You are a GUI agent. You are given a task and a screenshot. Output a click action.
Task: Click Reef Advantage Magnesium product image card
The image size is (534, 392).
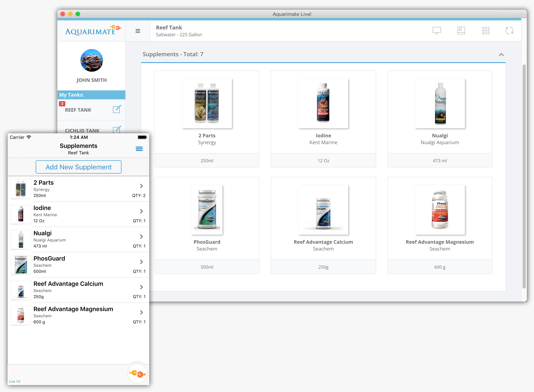tap(440, 210)
